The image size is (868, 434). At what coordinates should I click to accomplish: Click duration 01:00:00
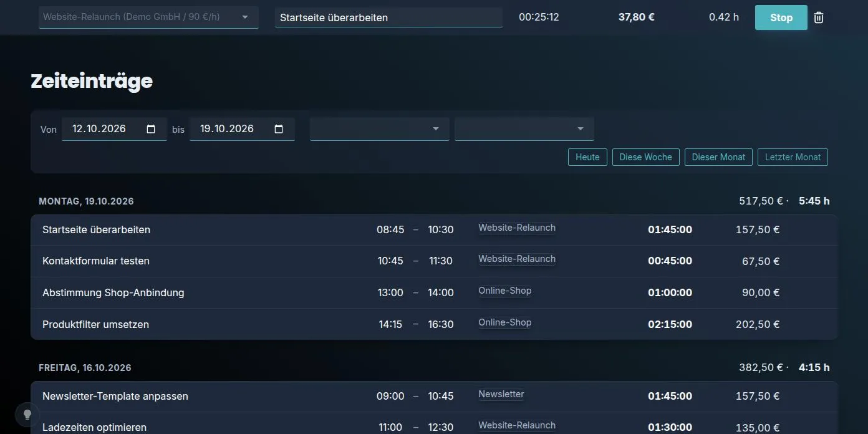(x=670, y=292)
